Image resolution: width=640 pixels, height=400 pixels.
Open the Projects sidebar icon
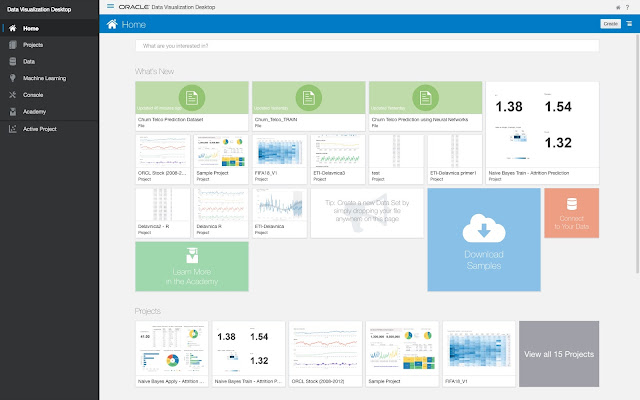coord(13,45)
